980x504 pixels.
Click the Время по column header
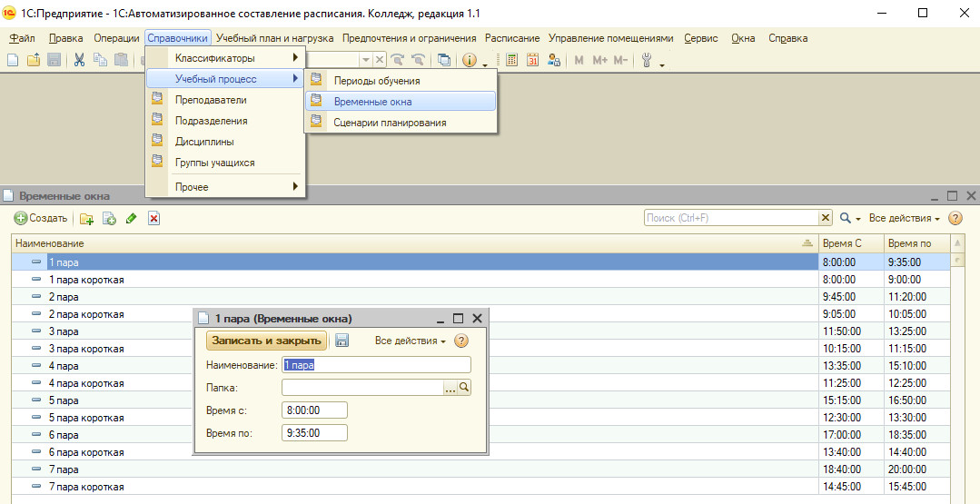(x=915, y=243)
